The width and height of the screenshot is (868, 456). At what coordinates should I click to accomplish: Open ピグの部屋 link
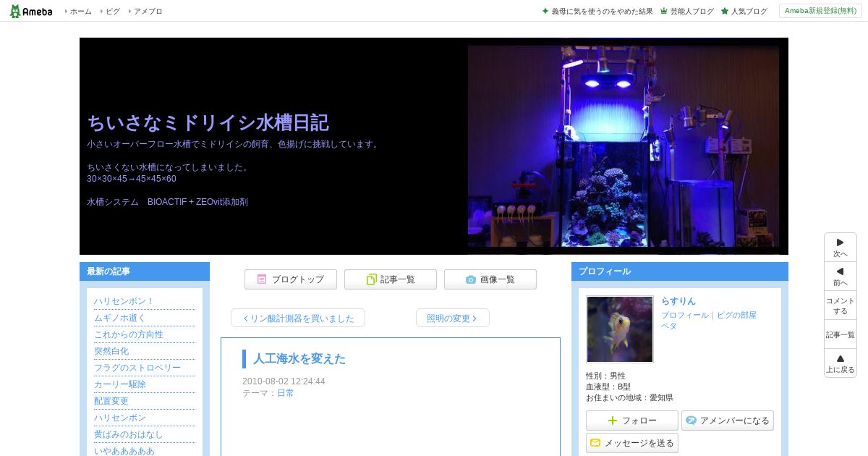(x=736, y=315)
